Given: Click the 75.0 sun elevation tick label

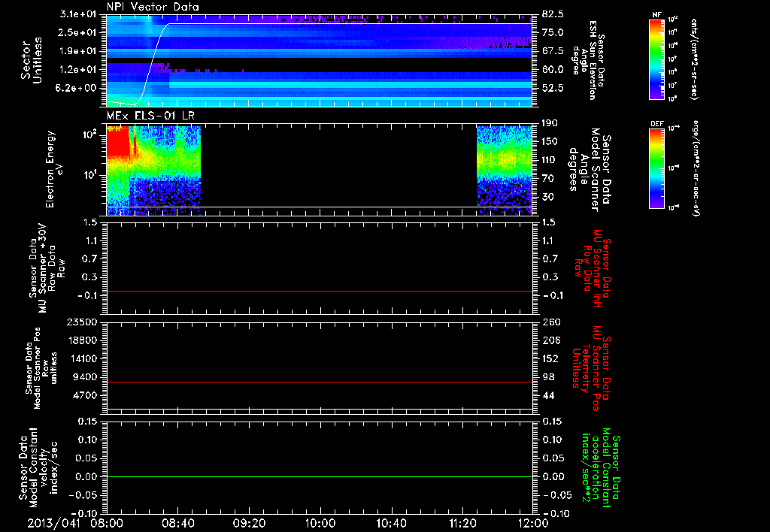Looking at the screenshot, I should click(553, 32).
